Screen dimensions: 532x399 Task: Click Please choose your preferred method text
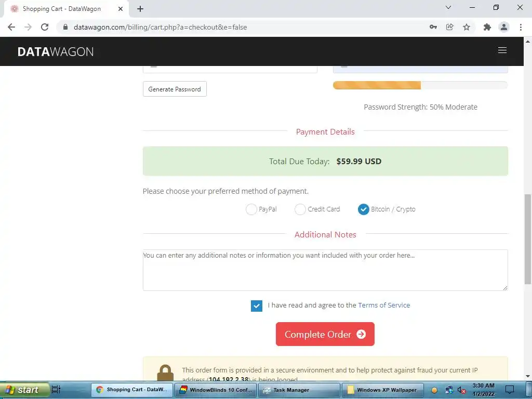[x=225, y=191]
